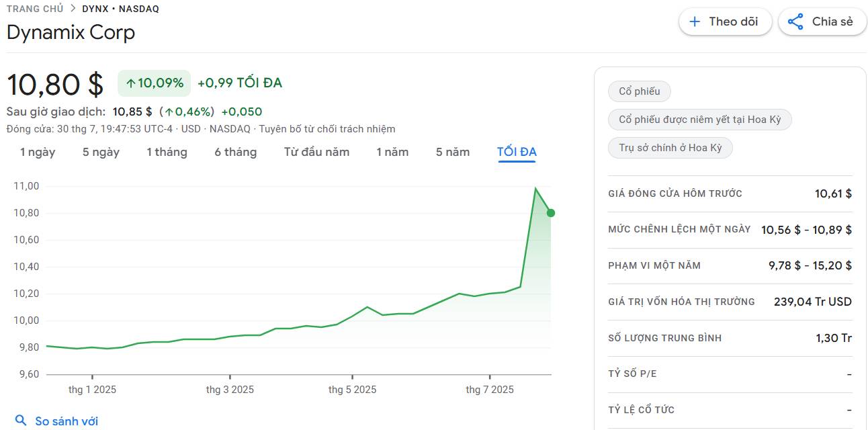The height and width of the screenshot is (430, 868).
Task: Click the plus icon on Theo dõi
Action: pyautogui.click(x=695, y=21)
